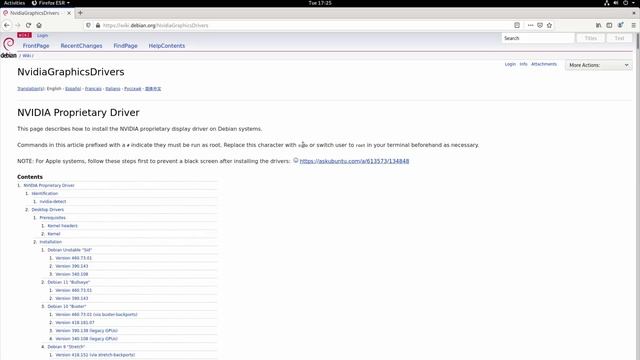
Task: Jump to Debian Unstable "Sid" entry
Action: pos(69,250)
